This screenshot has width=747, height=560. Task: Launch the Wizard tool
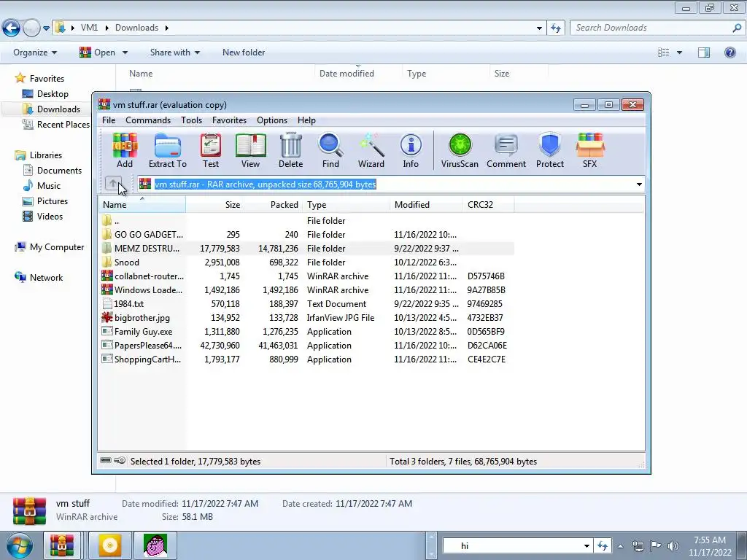pyautogui.click(x=371, y=150)
